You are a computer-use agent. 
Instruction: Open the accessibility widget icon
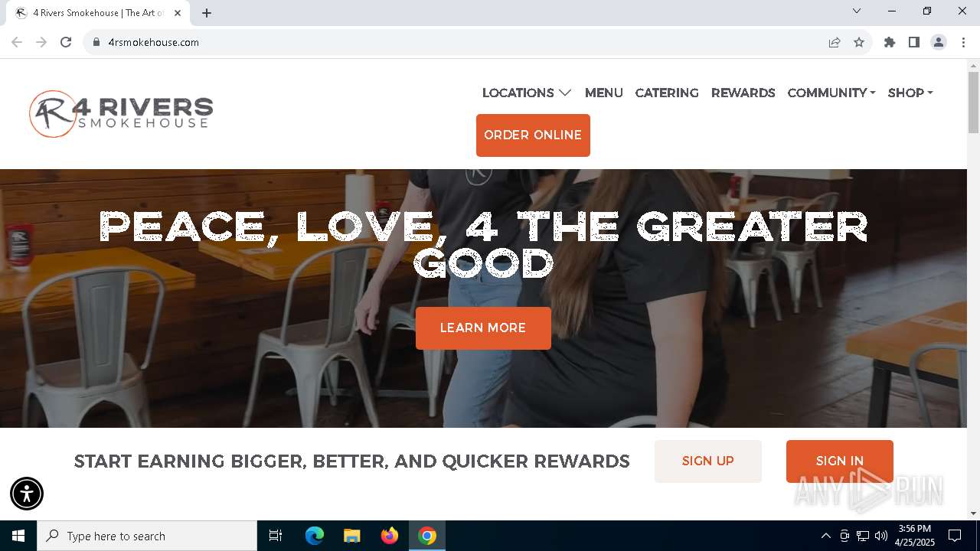pyautogui.click(x=27, y=494)
